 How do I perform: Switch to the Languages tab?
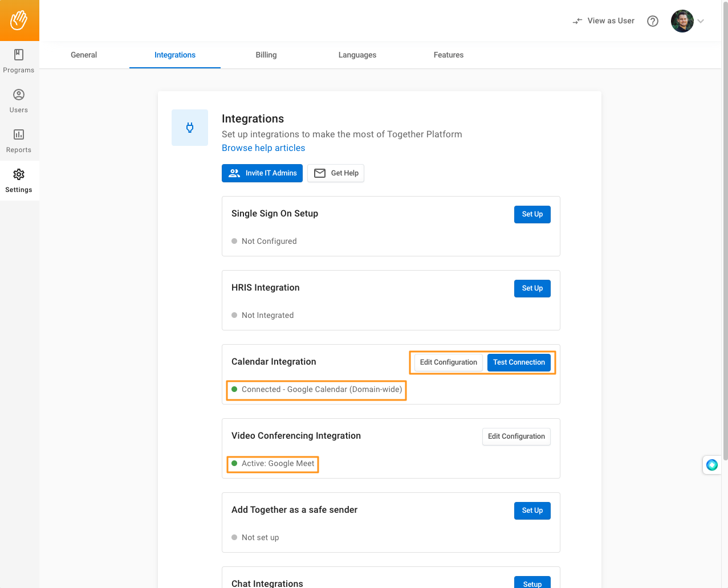[357, 55]
